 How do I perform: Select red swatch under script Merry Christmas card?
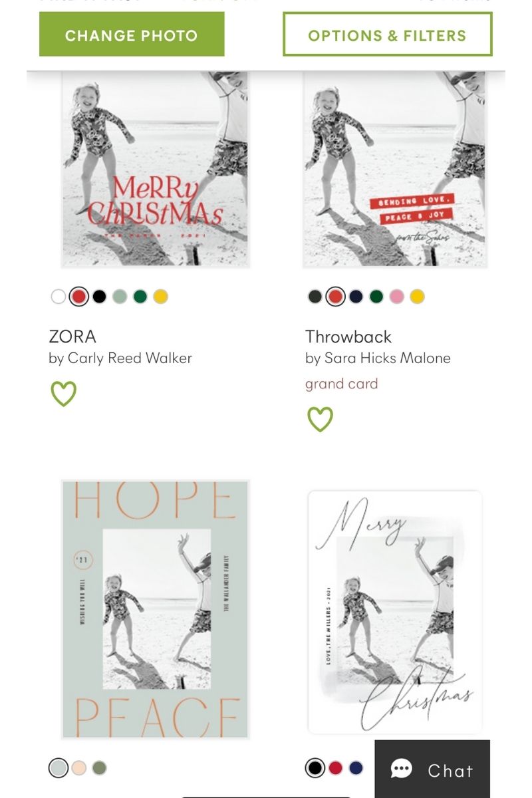point(335,768)
